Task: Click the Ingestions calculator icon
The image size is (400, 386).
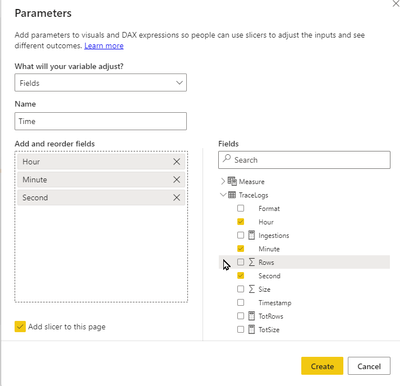Action: (x=252, y=235)
